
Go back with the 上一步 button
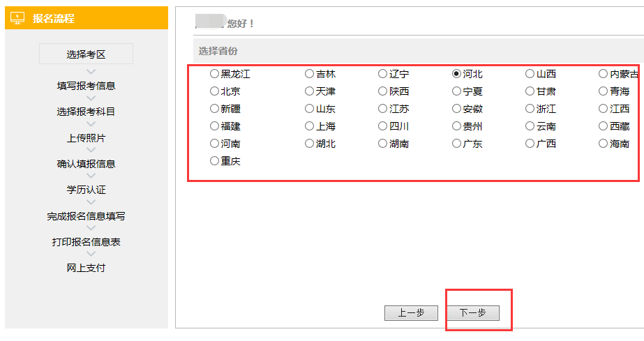click(x=411, y=313)
